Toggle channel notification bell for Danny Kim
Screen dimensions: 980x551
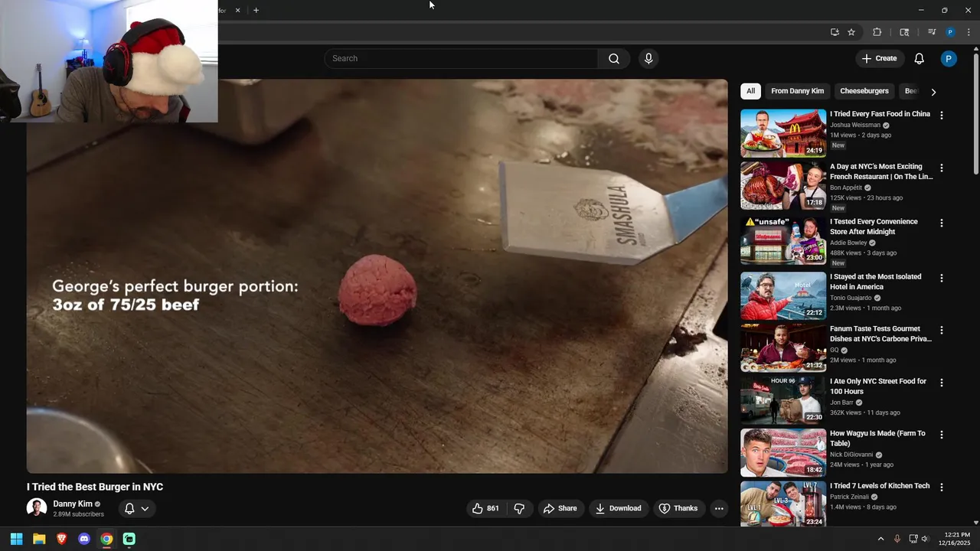pos(137,508)
